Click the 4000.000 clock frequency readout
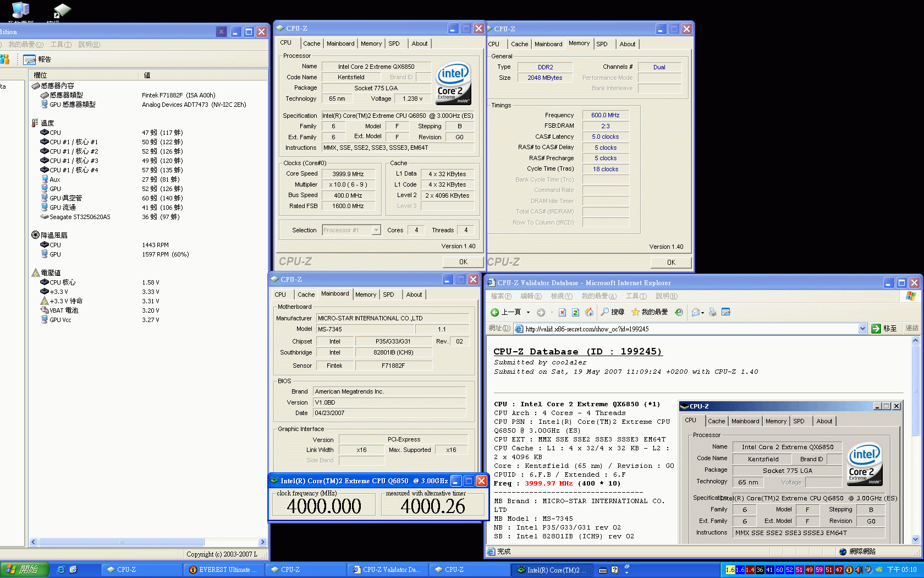924x578 pixels. [324, 506]
